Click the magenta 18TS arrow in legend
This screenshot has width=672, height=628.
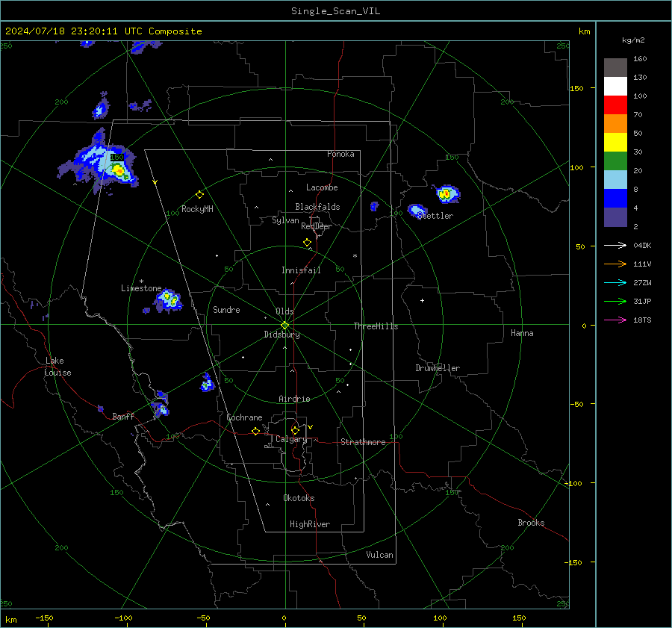tap(615, 320)
